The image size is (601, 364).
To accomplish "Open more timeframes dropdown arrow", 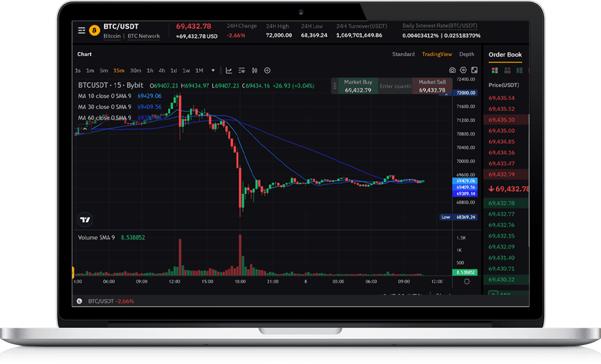I will click(x=213, y=70).
